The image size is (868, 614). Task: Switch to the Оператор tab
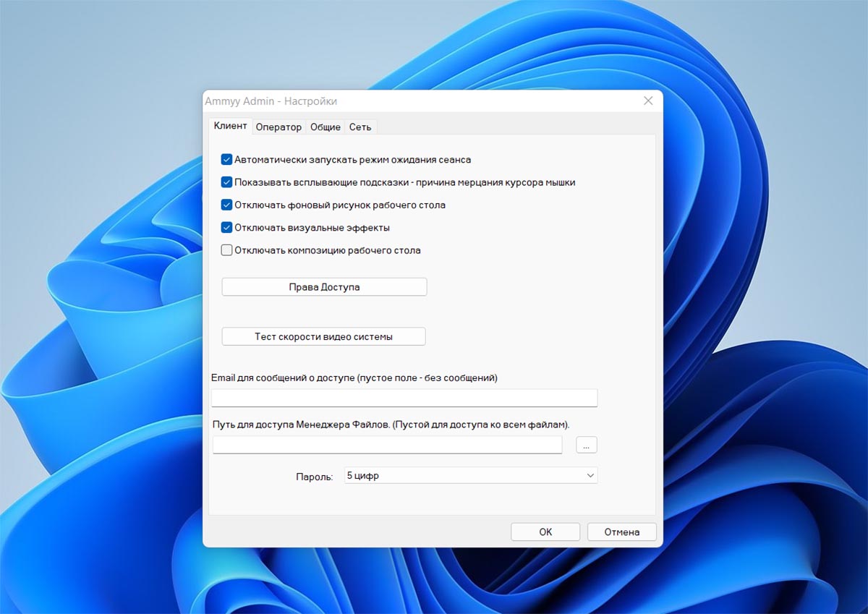[278, 127]
